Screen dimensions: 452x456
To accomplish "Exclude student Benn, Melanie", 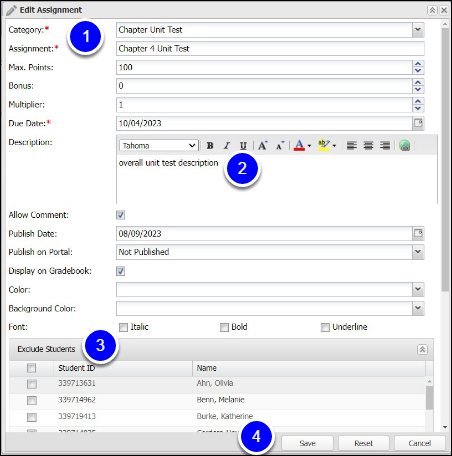I will point(32,400).
